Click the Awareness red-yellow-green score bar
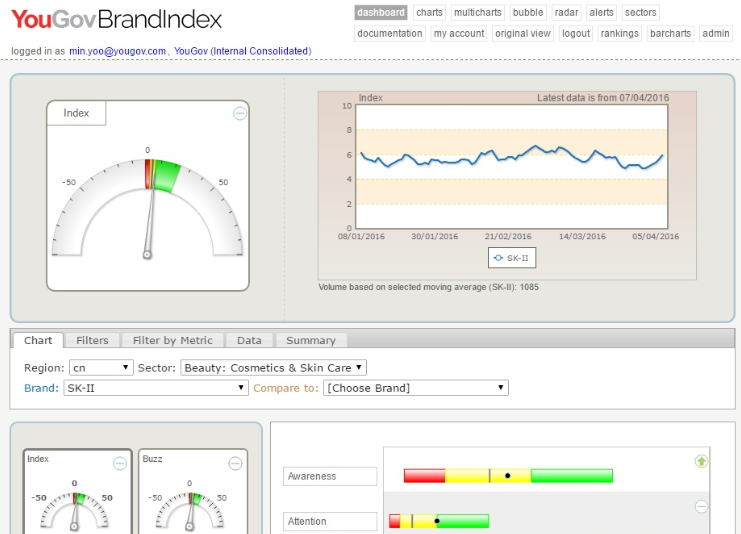 (x=508, y=476)
